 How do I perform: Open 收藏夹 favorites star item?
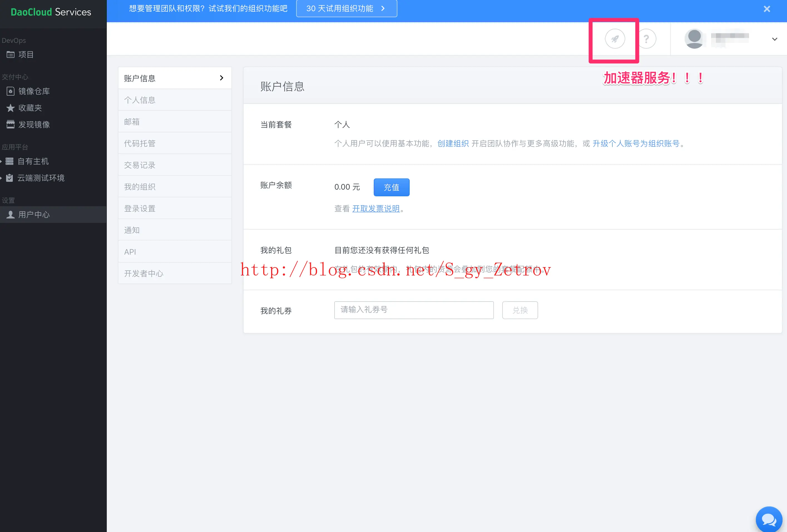pyautogui.click(x=30, y=108)
